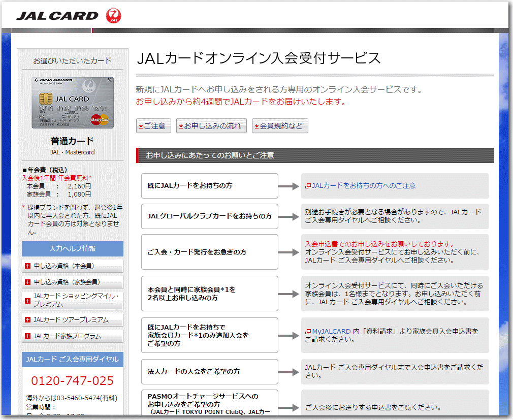Click down-arrow icon on ご注意 button
This screenshot has width=513, height=420.
(x=141, y=126)
